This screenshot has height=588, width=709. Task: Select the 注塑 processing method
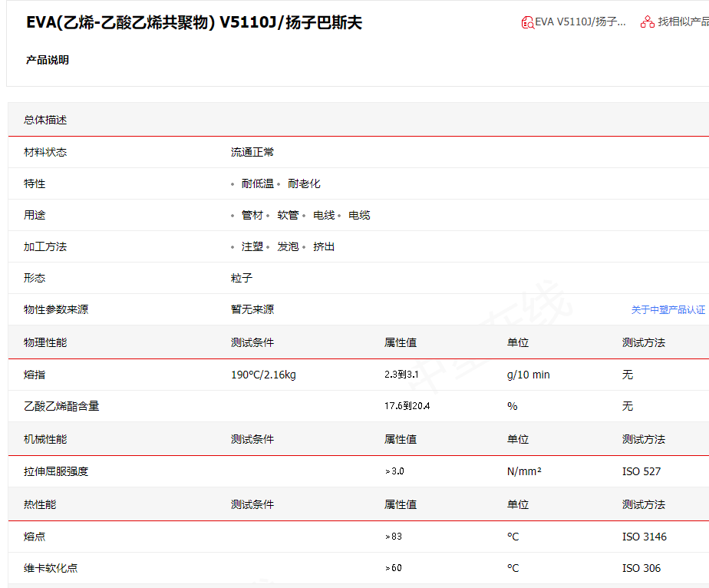click(252, 246)
